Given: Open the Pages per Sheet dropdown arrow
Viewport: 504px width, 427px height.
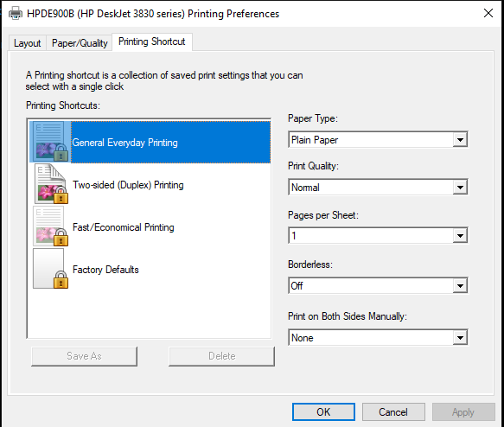Looking at the screenshot, I should pos(460,236).
